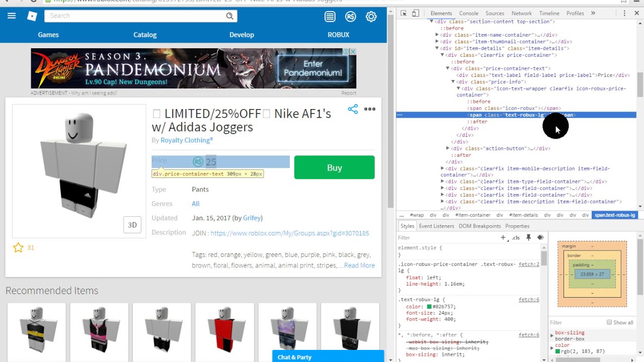Click the diamond icon in Styles toolbar
644x362 pixels.
click(x=540, y=237)
